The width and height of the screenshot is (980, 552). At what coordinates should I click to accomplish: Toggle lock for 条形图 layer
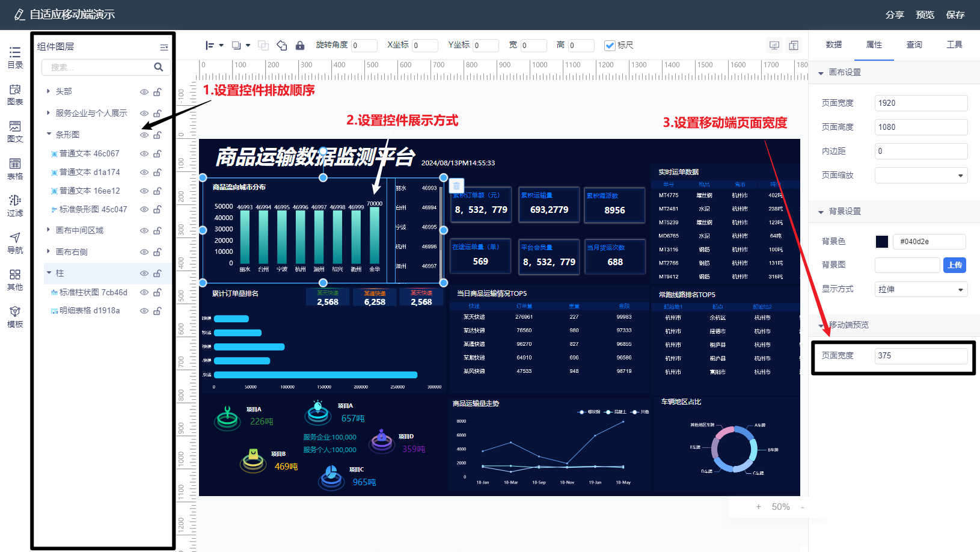(x=157, y=135)
